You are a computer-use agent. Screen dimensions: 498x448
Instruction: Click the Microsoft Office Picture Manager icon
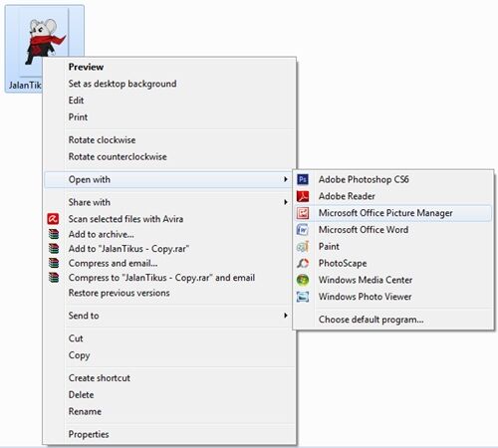(x=303, y=213)
